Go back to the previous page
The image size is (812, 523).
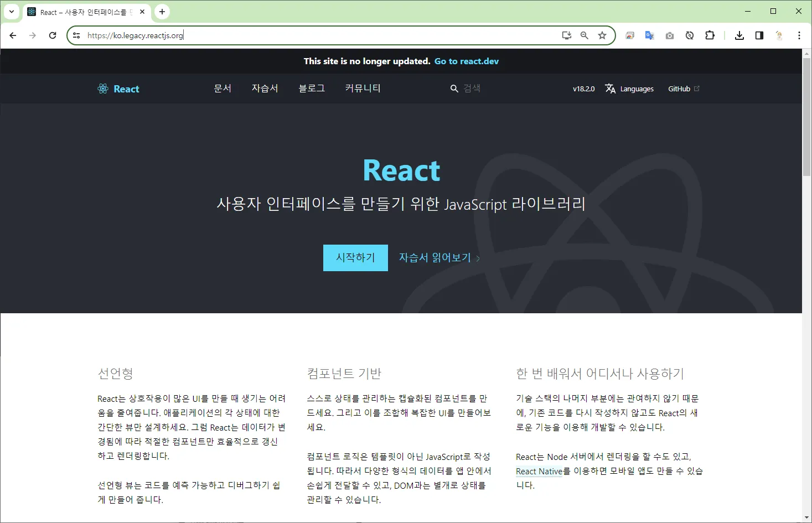[13, 35]
